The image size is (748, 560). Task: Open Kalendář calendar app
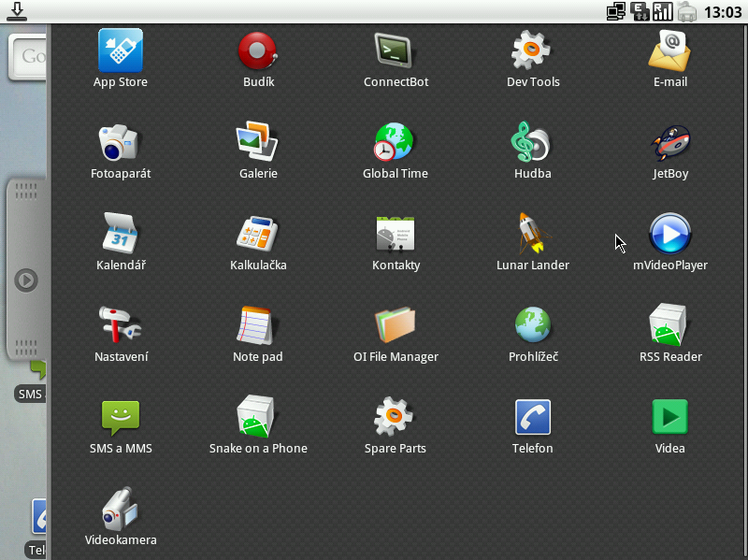[x=121, y=235]
